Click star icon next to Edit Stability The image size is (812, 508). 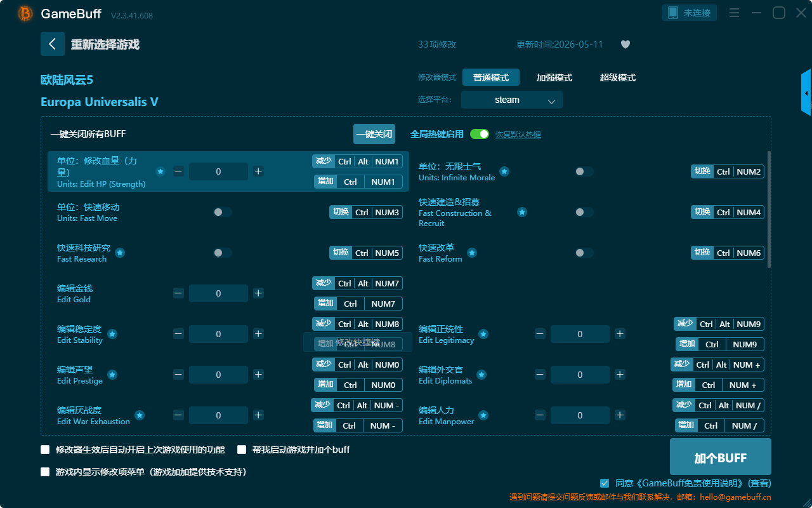coord(112,334)
